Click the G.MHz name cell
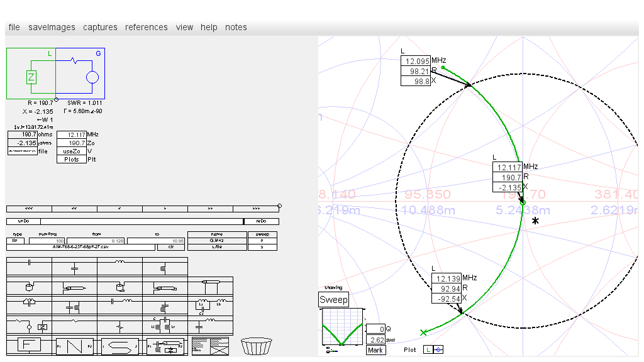 coord(217,241)
